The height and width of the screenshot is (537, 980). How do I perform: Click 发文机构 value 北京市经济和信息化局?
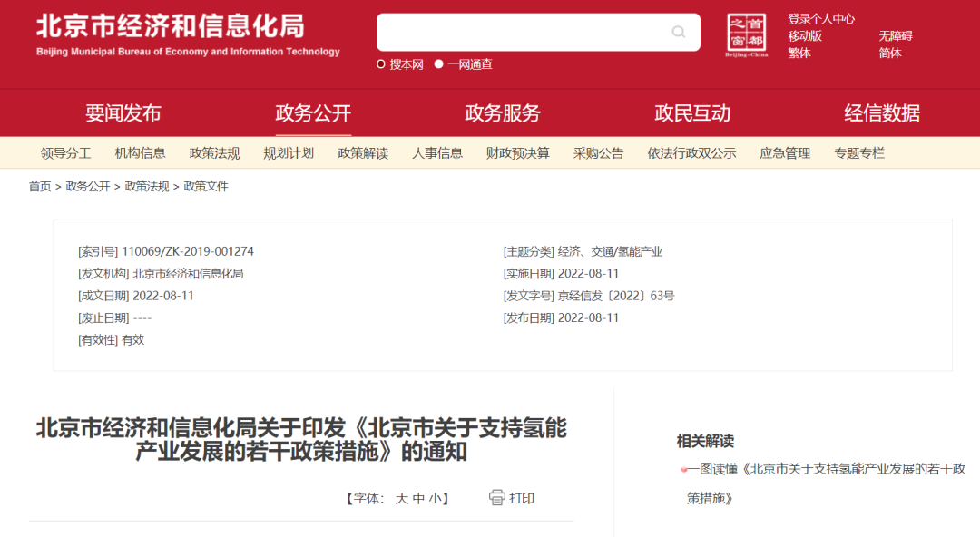188,273
